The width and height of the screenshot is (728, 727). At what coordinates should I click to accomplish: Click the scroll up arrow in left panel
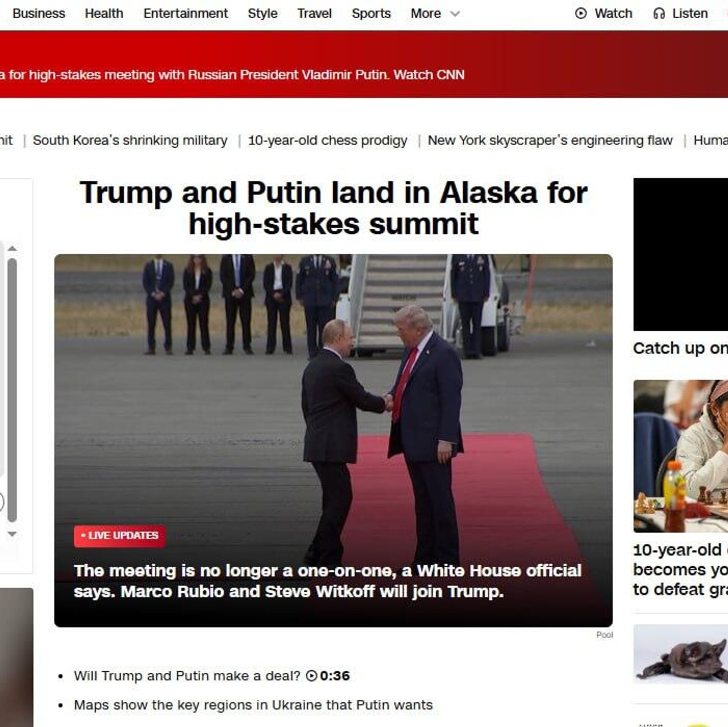[12, 249]
